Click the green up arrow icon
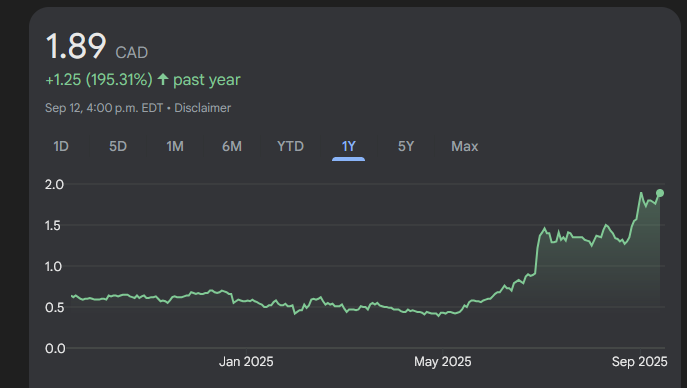The width and height of the screenshot is (687, 388). 163,79
